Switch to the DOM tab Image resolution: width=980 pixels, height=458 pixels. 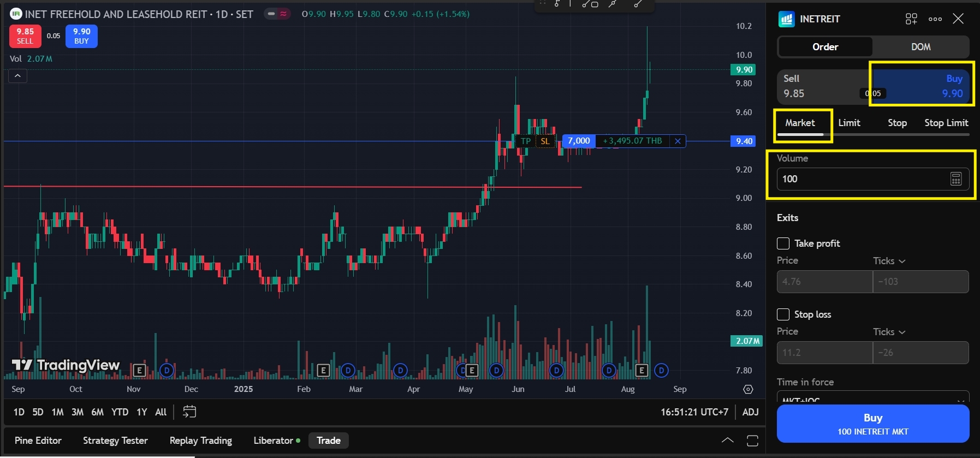click(x=920, y=47)
